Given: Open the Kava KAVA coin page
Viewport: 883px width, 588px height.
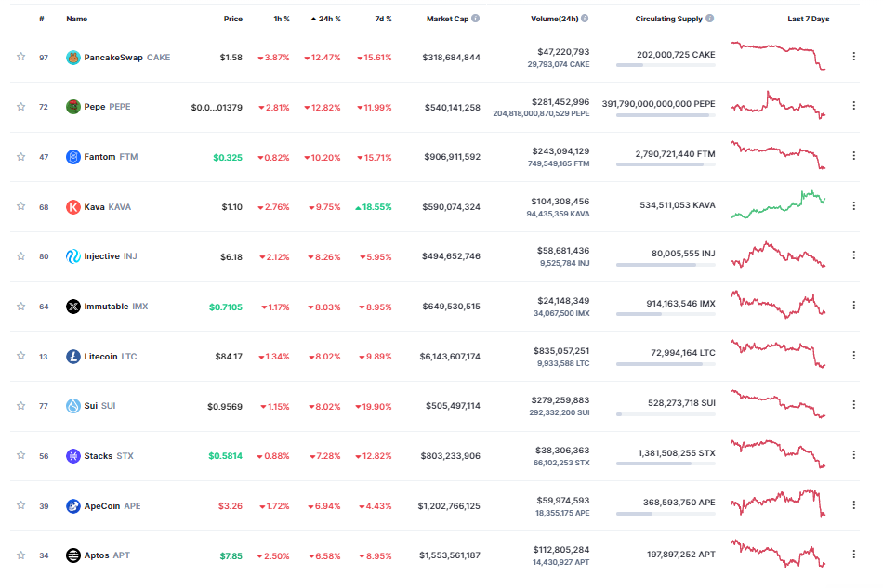Looking at the screenshot, I should click(x=107, y=207).
